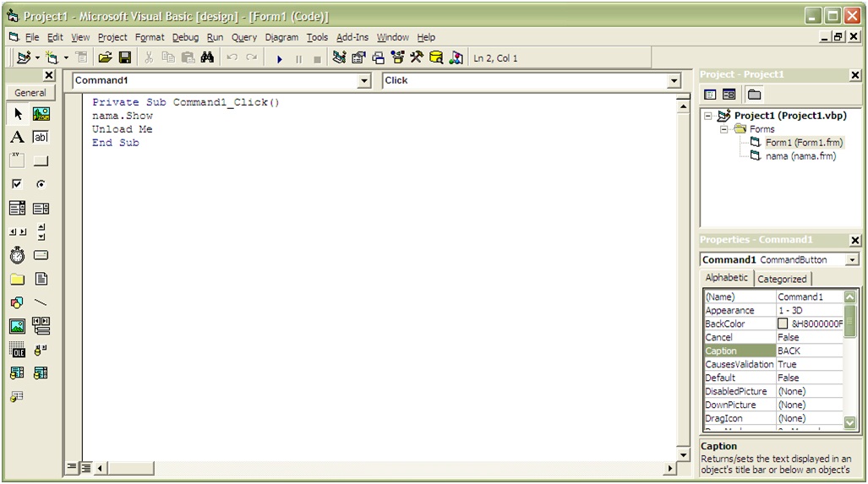Viewport: 868px width, 484px height.
Task: Select the vertical scrollbar control tool
Action: tap(41, 231)
